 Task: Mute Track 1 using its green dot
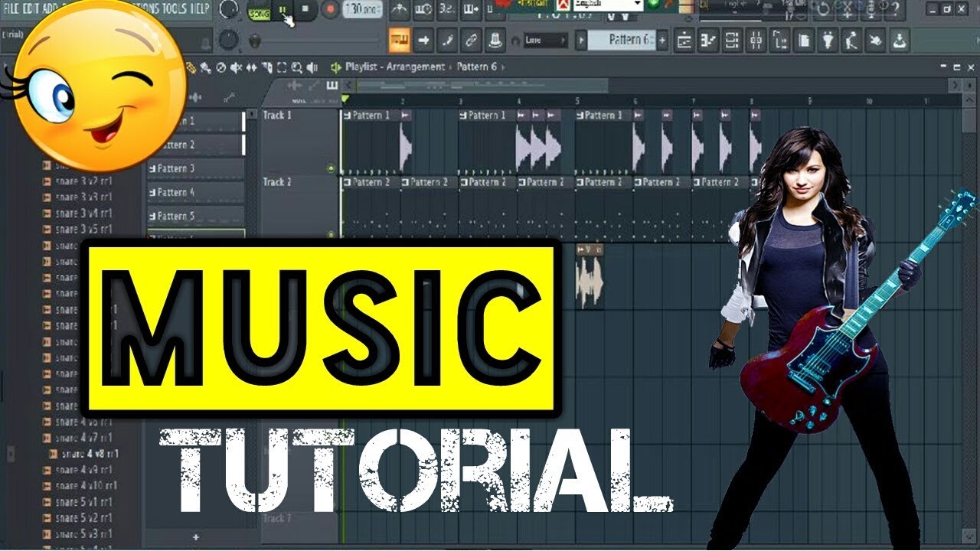[x=332, y=168]
